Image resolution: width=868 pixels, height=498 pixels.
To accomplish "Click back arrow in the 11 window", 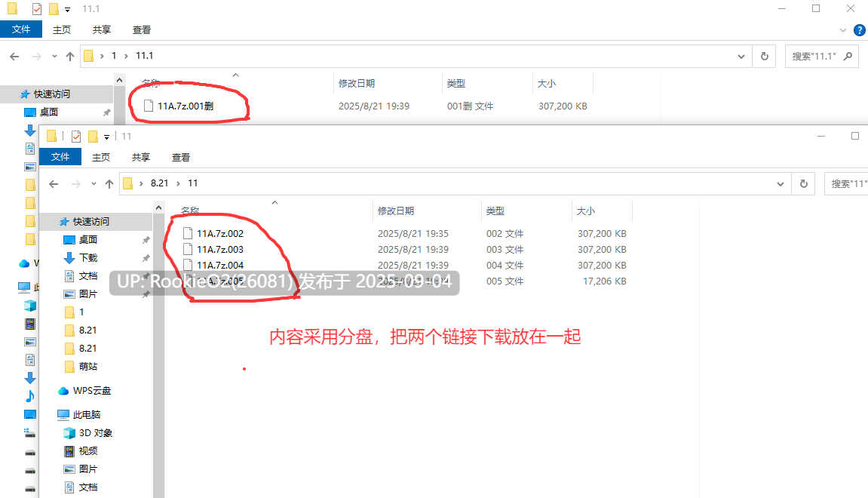I will (54, 183).
